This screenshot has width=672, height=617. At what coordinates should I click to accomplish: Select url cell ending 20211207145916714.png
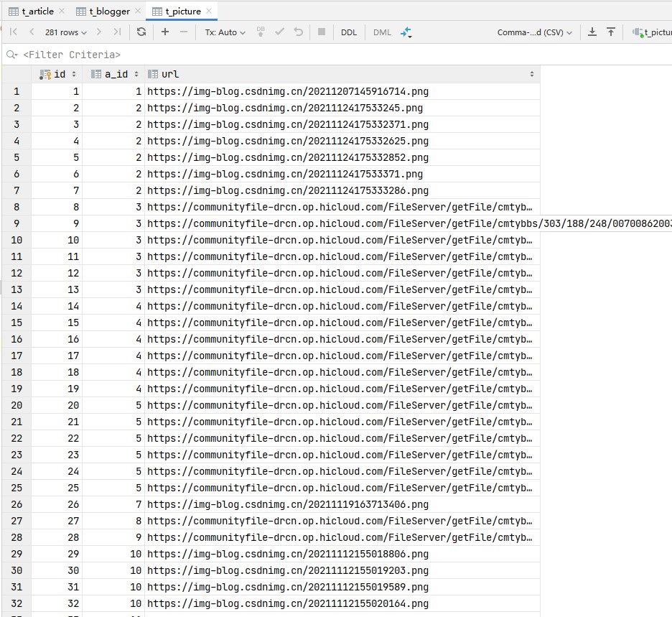[x=342, y=91]
